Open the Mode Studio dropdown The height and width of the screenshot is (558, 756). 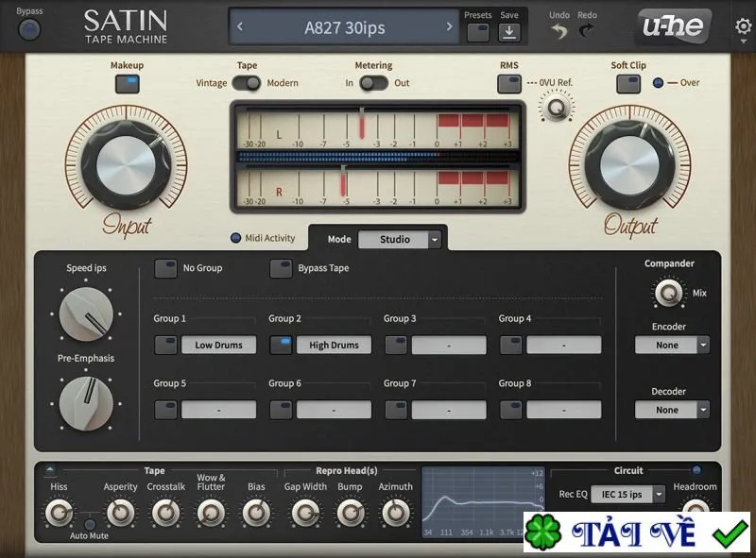point(399,240)
